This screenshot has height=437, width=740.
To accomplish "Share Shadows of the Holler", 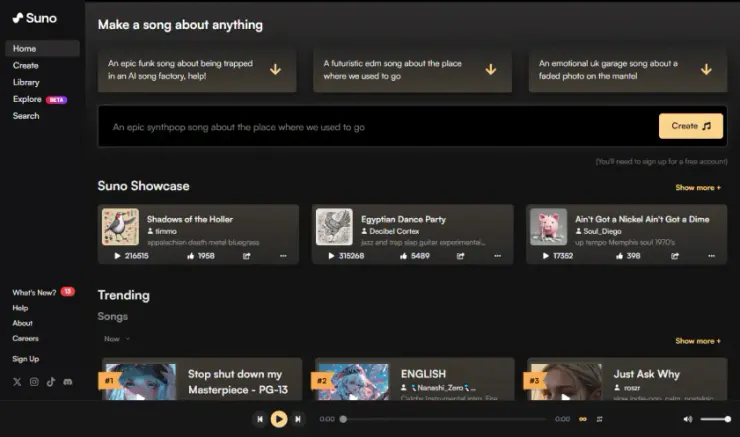I will coord(246,256).
